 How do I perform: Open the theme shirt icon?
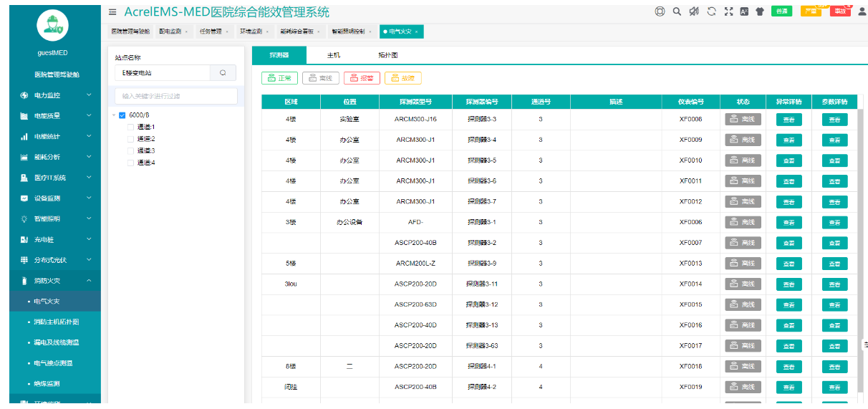(x=760, y=11)
